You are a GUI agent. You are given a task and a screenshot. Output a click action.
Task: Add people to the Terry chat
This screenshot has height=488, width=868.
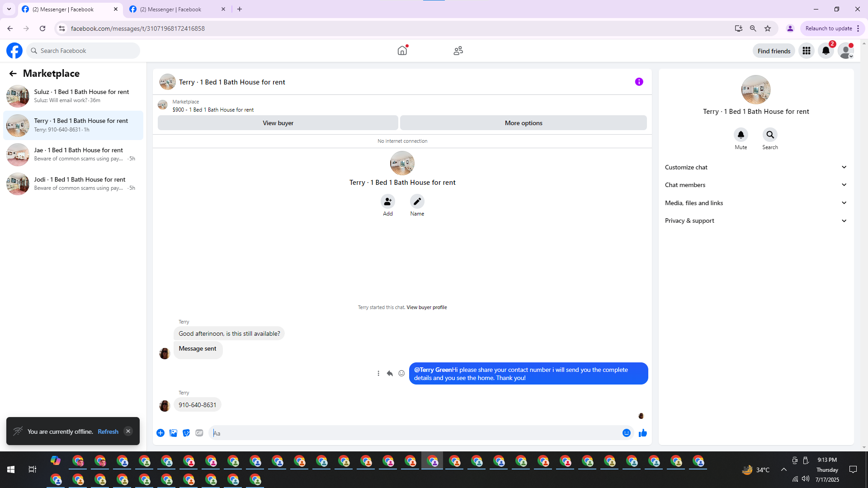coord(388,201)
